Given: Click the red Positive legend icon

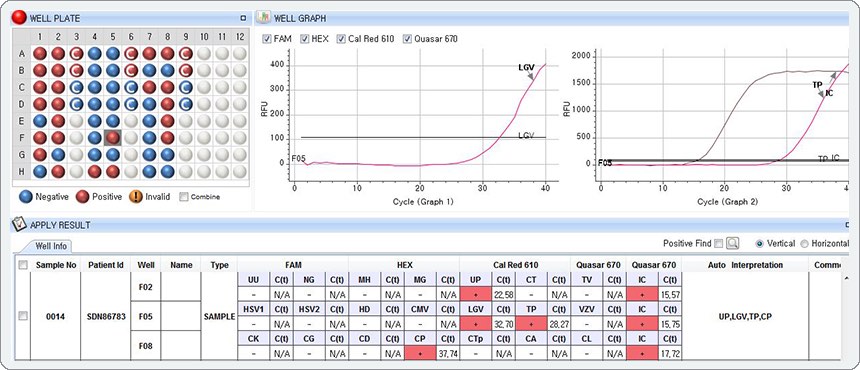Looking at the screenshot, I should pyautogui.click(x=83, y=196).
